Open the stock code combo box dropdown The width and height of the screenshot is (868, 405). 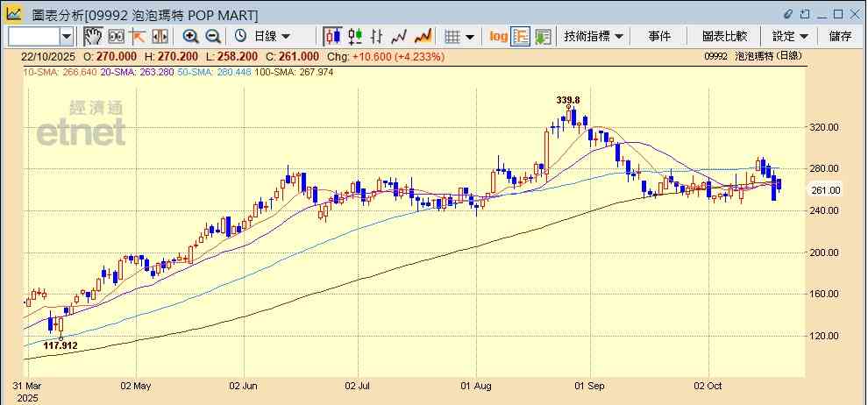click(x=67, y=36)
